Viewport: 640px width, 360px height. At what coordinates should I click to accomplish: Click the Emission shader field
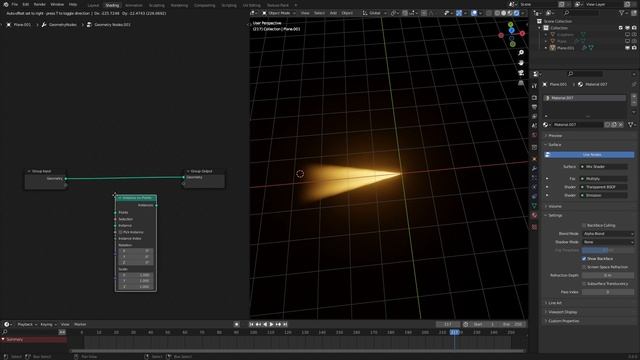[x=604, y=195]
